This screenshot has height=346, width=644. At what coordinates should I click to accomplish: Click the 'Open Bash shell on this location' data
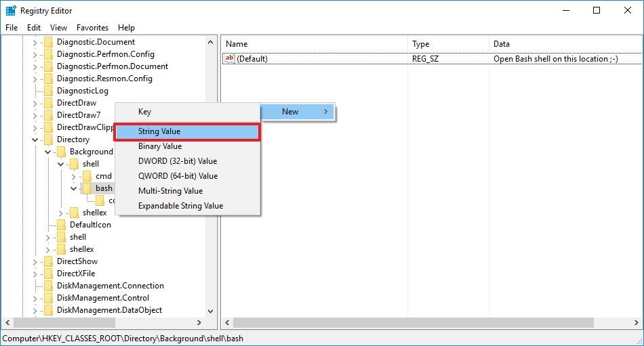(555, 59)
